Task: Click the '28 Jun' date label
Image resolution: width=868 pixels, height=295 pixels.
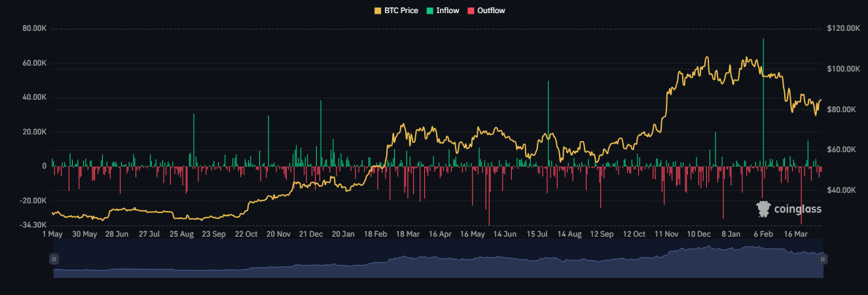Action: pos(117,234)
